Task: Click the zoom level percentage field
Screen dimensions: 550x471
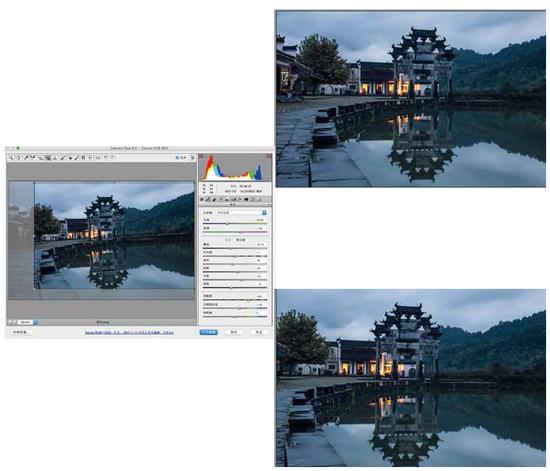Action: point(25,322)
